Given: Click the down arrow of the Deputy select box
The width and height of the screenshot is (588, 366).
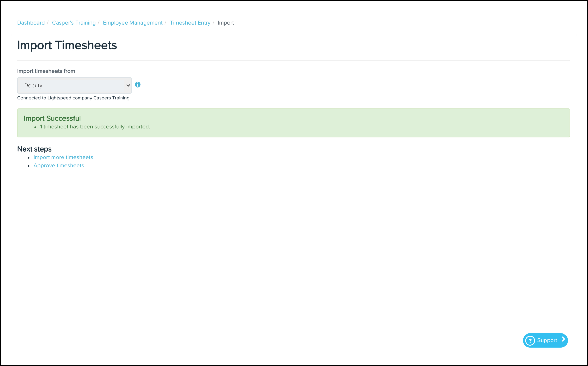Looking at the screenshot, I should tap(128, 85).
